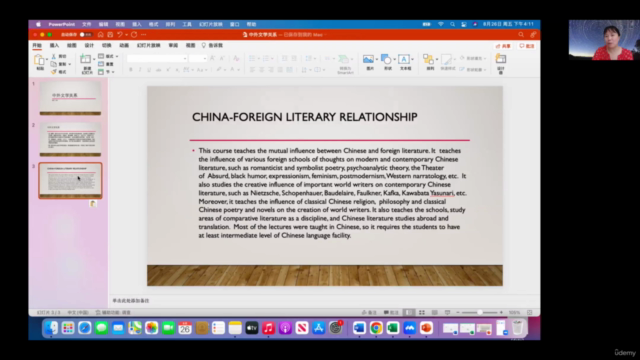Select slide 1 thumbnail
The width and height of the screenshot is (640, 360).
coord(70,98)
